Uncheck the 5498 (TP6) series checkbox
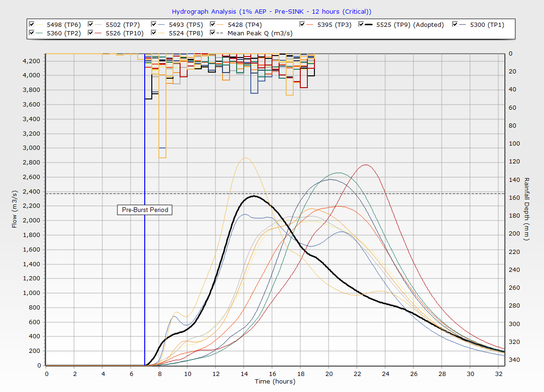544x392 pixels. click(32, 24)
